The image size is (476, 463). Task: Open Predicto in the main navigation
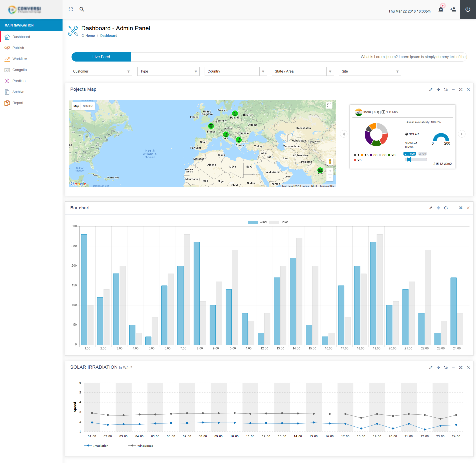pyautogui.click(x=19, y=81)
